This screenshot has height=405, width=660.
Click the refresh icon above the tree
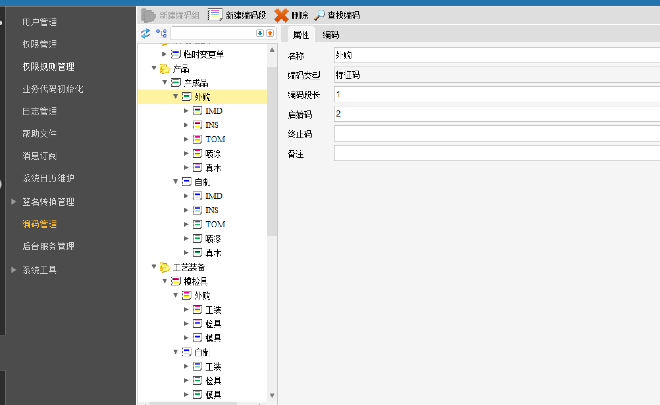click(x=145, y=34)
